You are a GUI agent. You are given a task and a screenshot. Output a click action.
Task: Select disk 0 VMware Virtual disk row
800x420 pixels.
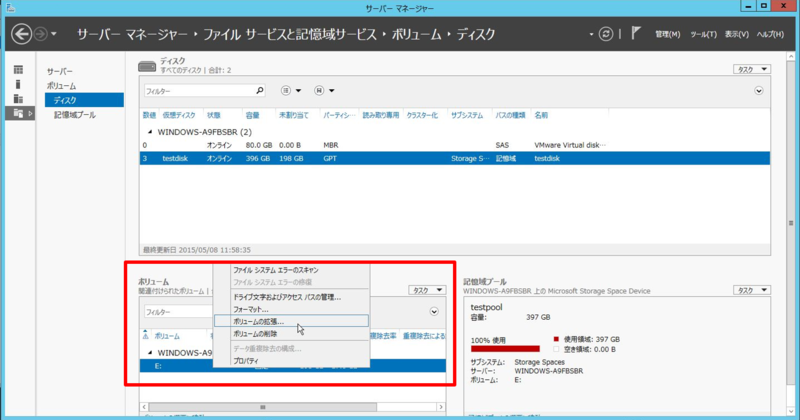coord(455,145)
